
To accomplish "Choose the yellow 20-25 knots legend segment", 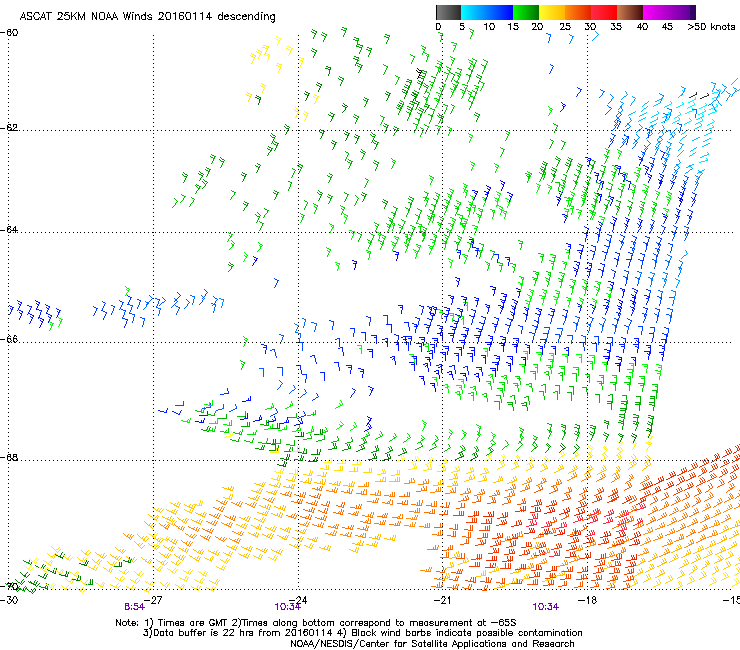I will 552,12.
